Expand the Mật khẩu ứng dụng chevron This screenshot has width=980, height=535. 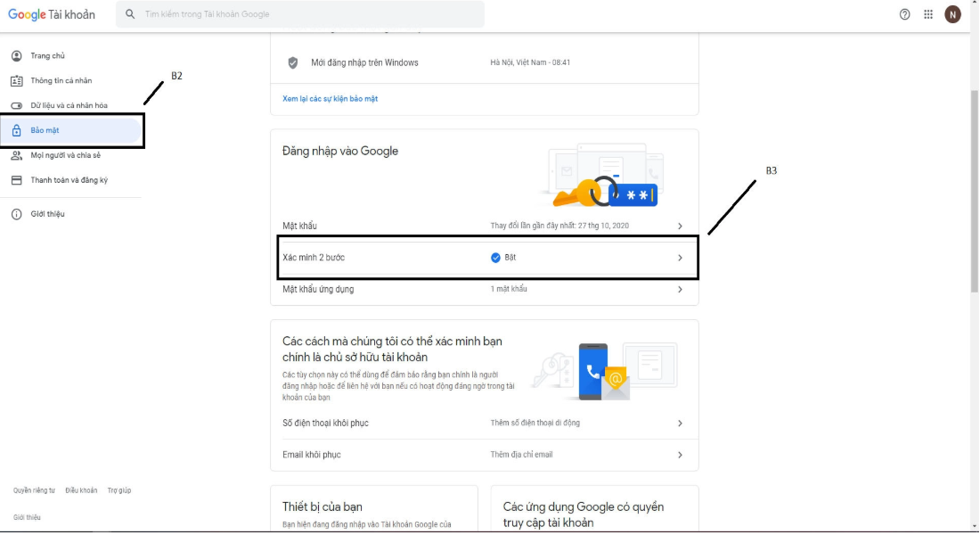pyautogui.click(x=680, y=290)
